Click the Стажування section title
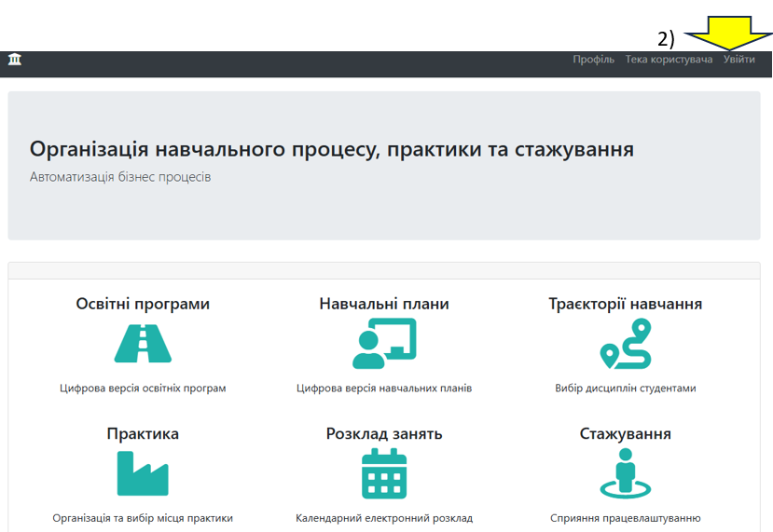The image size is (773, 532). click(625, 434)
